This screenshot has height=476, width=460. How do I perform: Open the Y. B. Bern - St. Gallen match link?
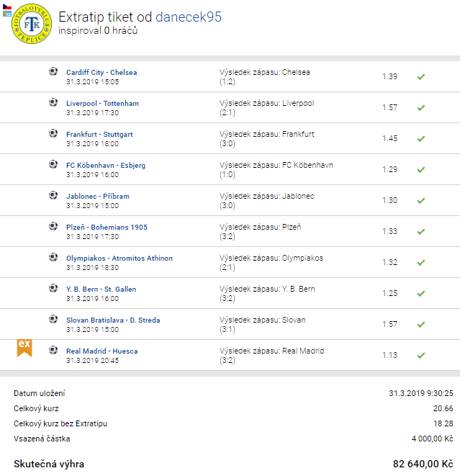coord(102,289)
